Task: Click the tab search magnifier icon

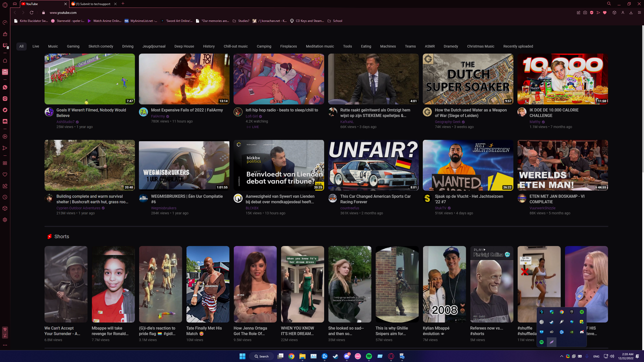Action: pyautogui.click(x=609, y=4)
